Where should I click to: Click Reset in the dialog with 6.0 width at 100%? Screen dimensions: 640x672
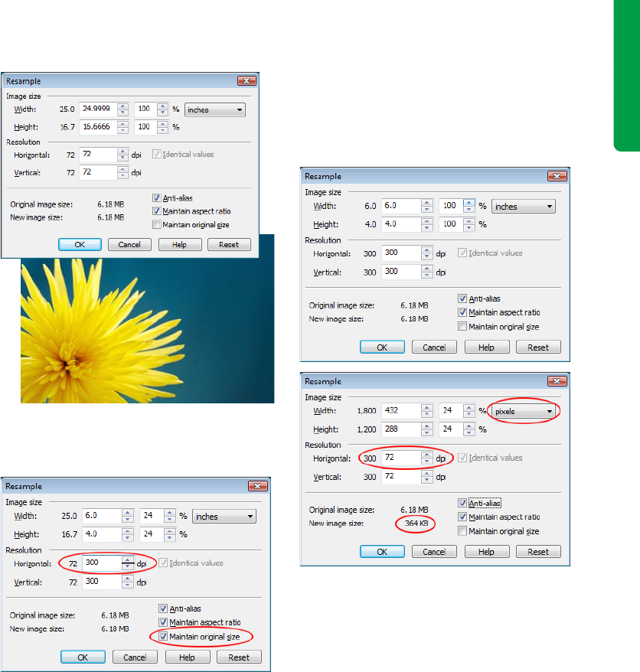pos(538,347)
